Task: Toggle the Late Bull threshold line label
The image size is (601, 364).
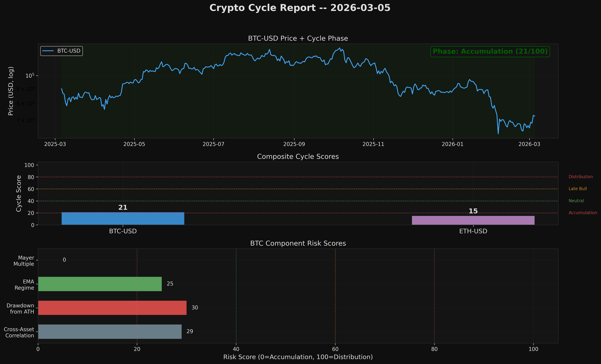Action: (x=578, y=188)
